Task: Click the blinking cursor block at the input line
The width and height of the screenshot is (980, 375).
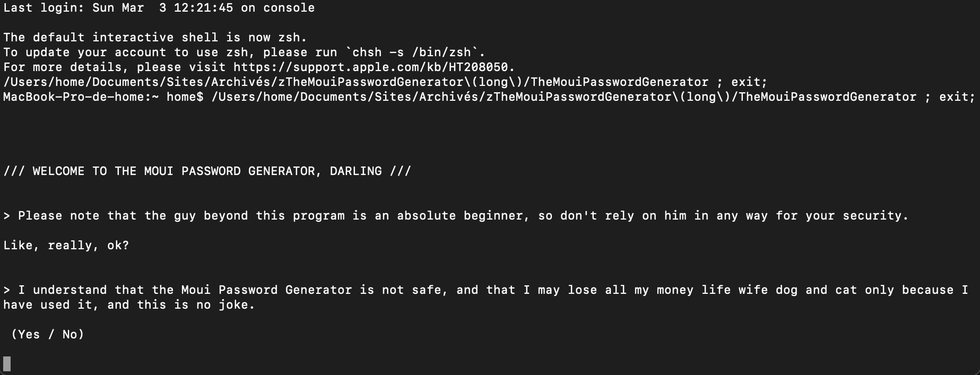Action: click(x=7, y=364)
